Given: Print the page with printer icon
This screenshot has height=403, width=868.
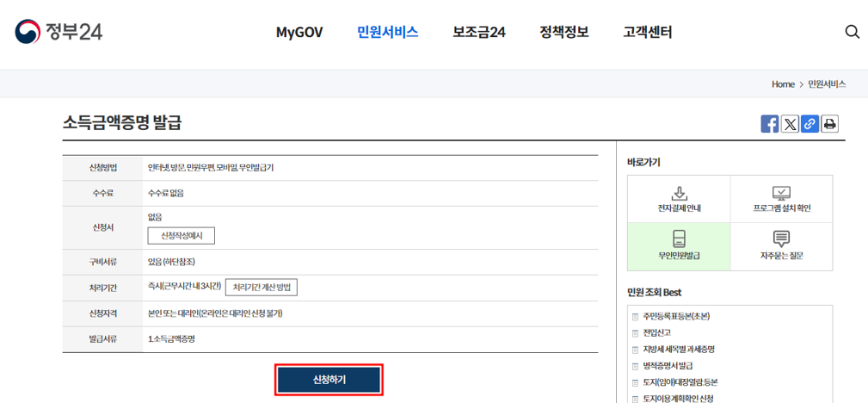Looking at the screenshot, I should pyautogui.click(x=830, y=124).
